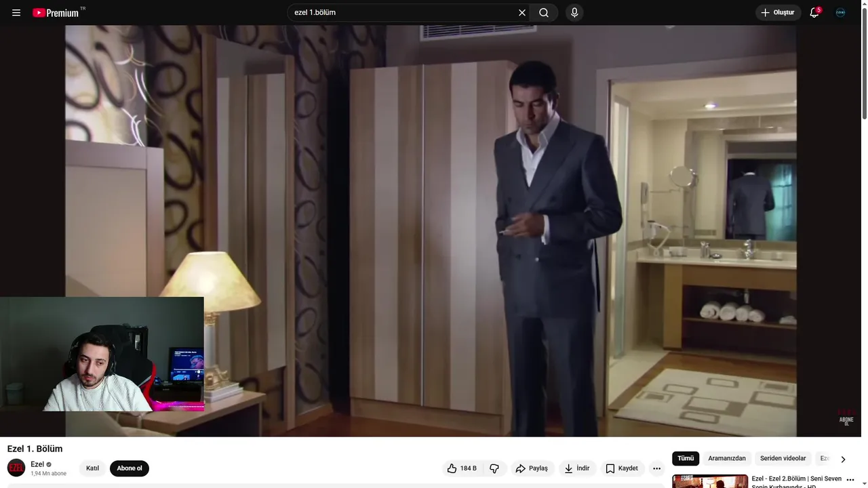Select the Tümü filter chip
Screen dimensions: 868x488
point(686,459)
